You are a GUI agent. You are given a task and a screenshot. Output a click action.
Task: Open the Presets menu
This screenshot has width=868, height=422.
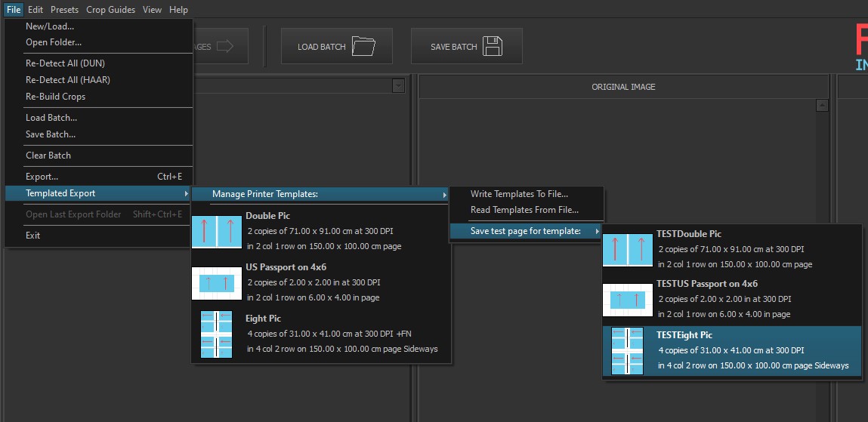click(64, 10)
